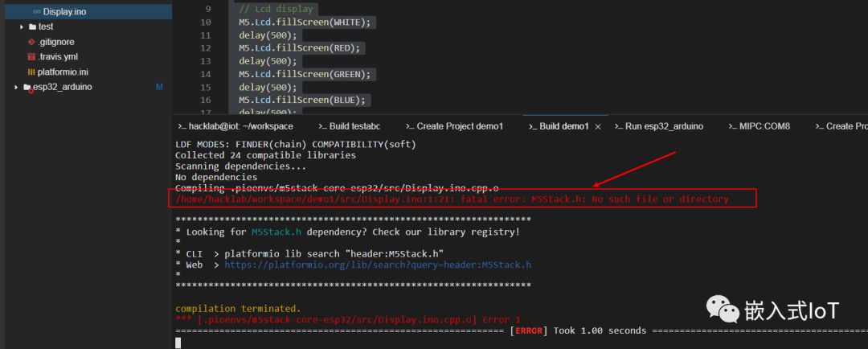The width and height of the screenshot is (868, 349).
Task: Click the .travis.yml file icon
Action: click(31, 57)
